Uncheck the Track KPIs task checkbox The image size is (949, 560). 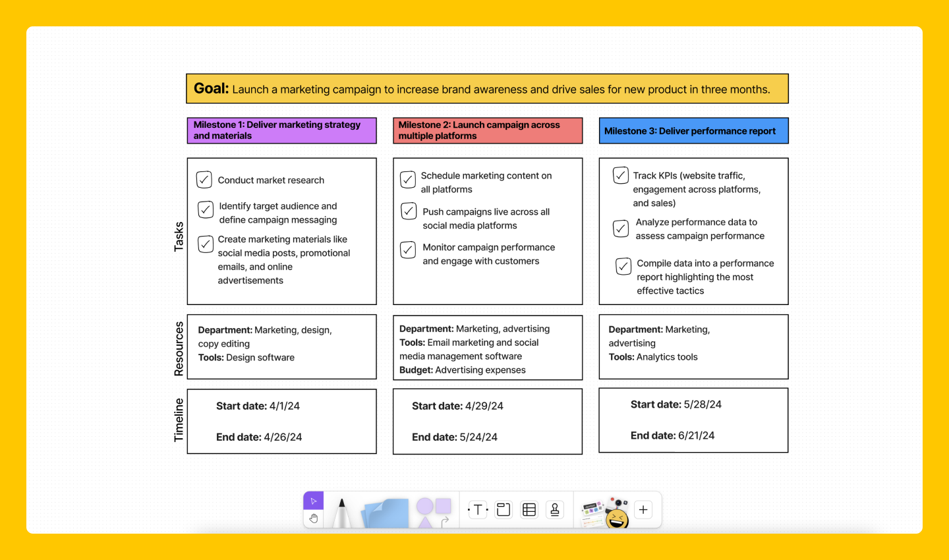pos(620,175)
